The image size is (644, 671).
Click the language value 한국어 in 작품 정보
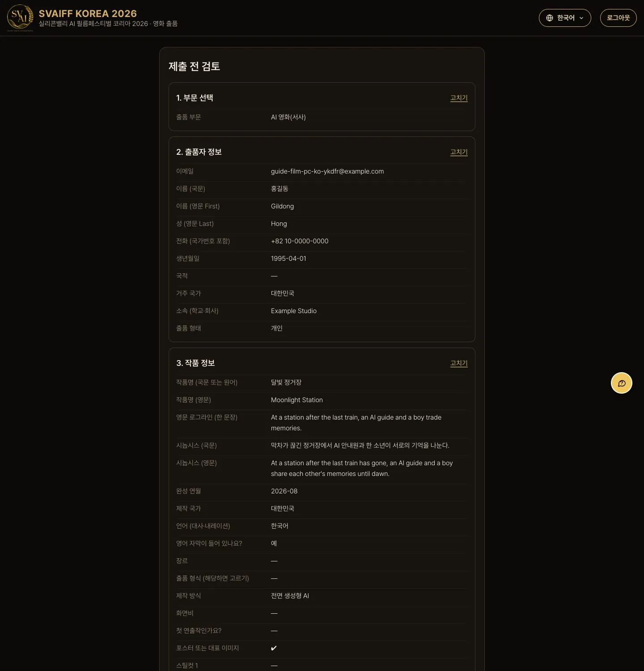click(x=280, y=526)
